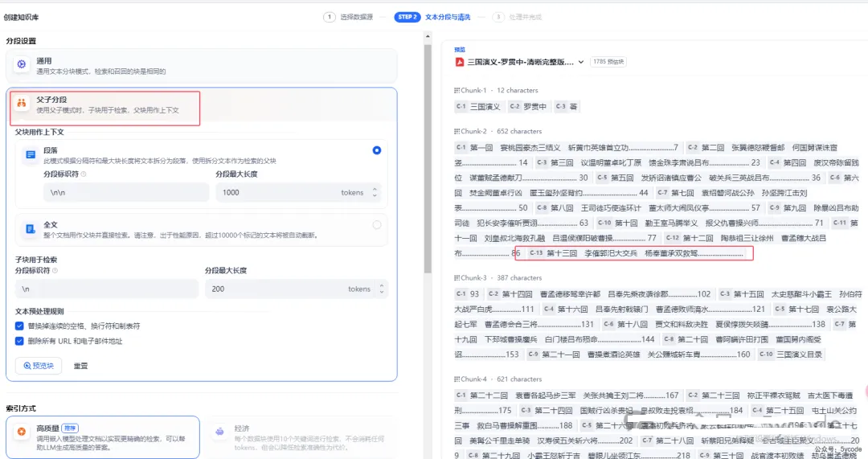Click the Chunk-1 drag handle icon

click(457, 90)
